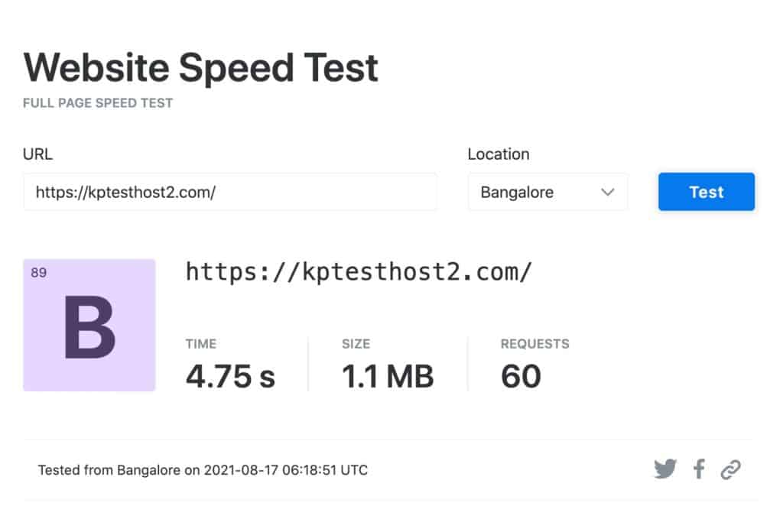Select the Location label text
This screenshot has width=783, height=532.
(498, 154)
